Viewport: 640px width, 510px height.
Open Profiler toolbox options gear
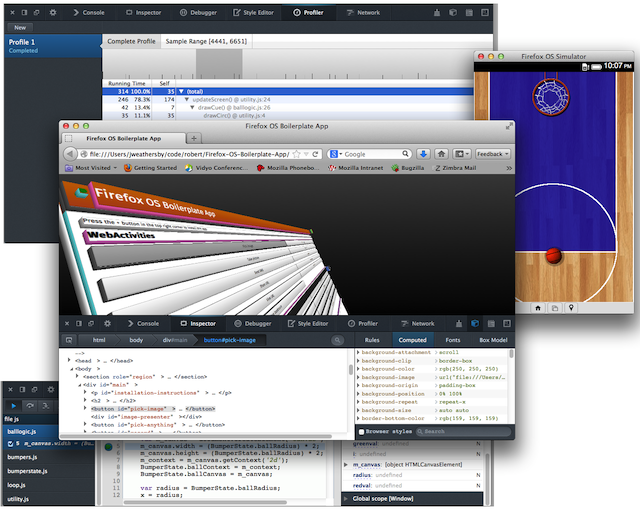click(53, 13)
